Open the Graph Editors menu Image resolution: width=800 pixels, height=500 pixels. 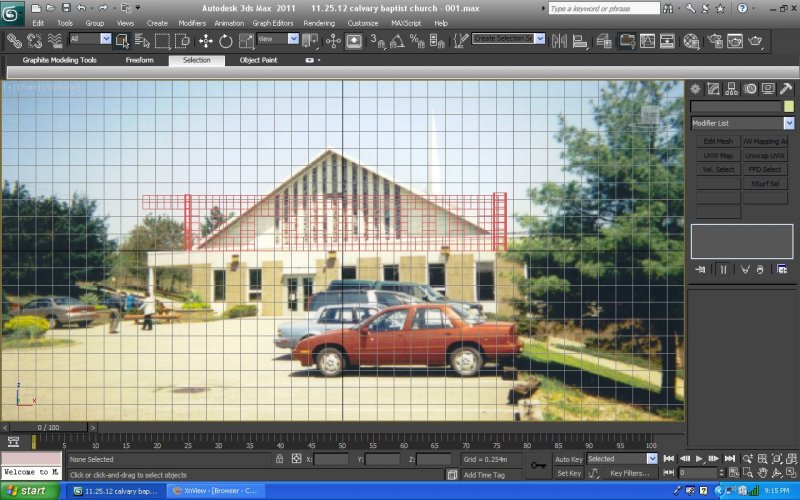click(x=272, y=23)
